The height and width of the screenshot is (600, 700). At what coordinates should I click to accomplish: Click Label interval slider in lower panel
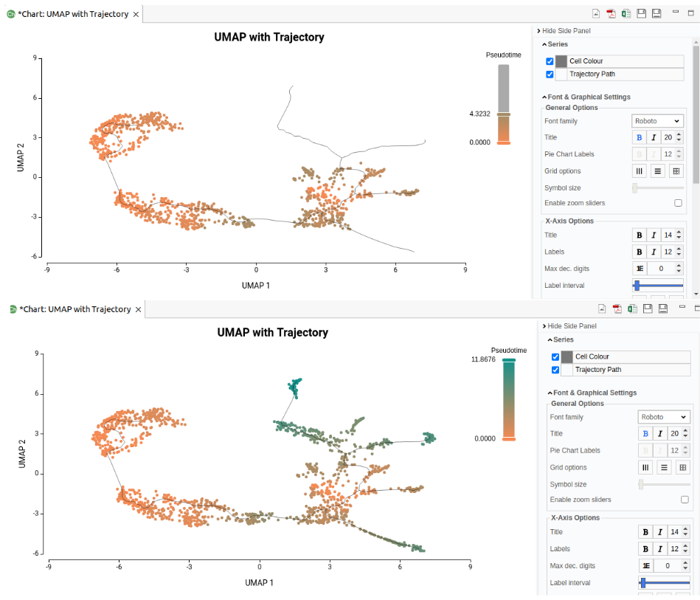[664, 582]
